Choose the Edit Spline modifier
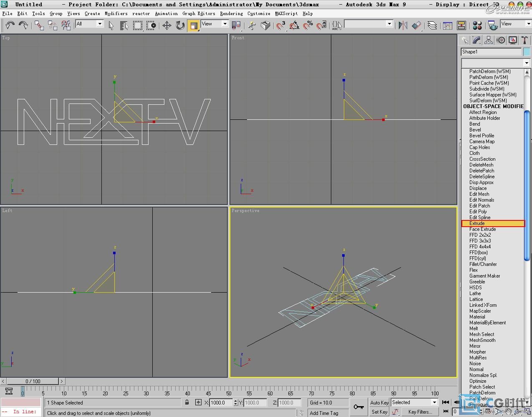The image size is (532, 417). [480, 217]
